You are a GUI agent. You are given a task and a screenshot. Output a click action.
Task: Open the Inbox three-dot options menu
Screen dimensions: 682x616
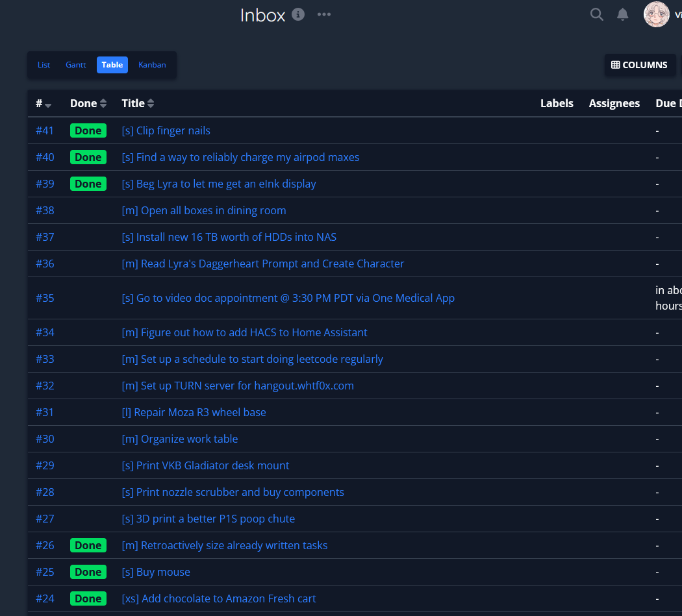click(324, 14)
